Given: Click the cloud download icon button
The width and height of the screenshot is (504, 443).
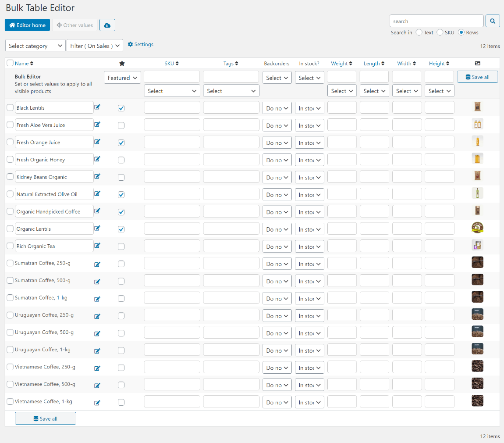Looking at the screenshot, I should coord(107,25).
